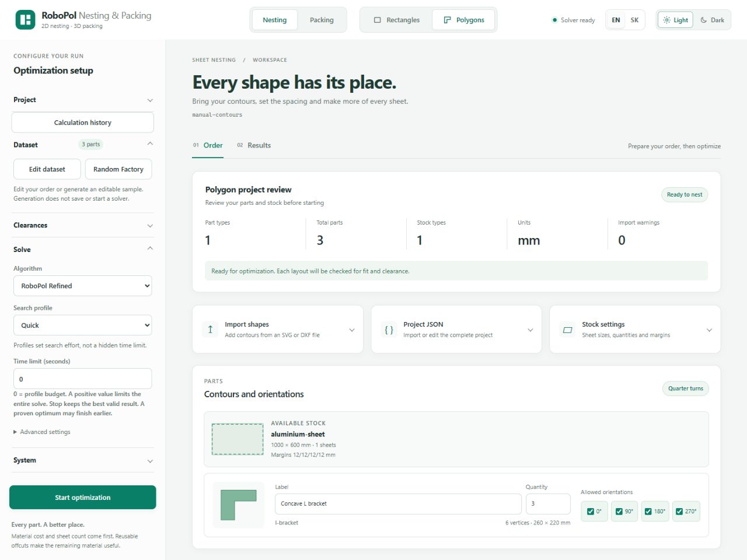747x560 pixels.
Task: Expand the Project JSON card chevron
Action: [530, 330]
